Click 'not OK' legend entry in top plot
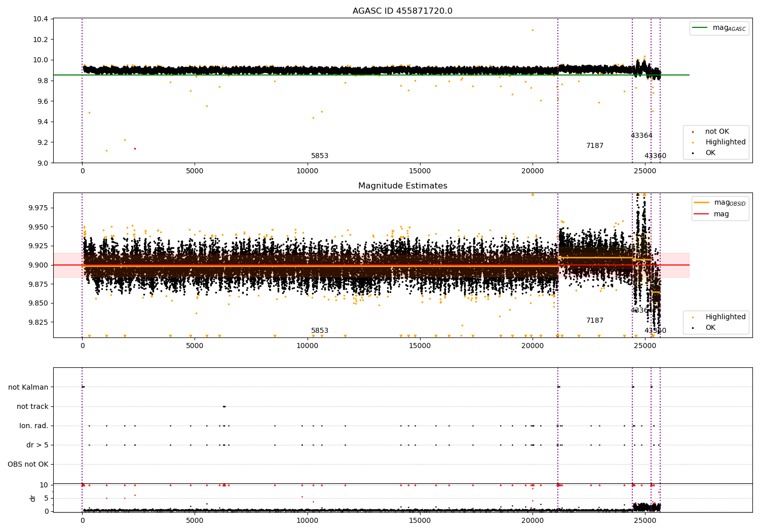Viewport: 760px width, 532px height. click(717, 132)
